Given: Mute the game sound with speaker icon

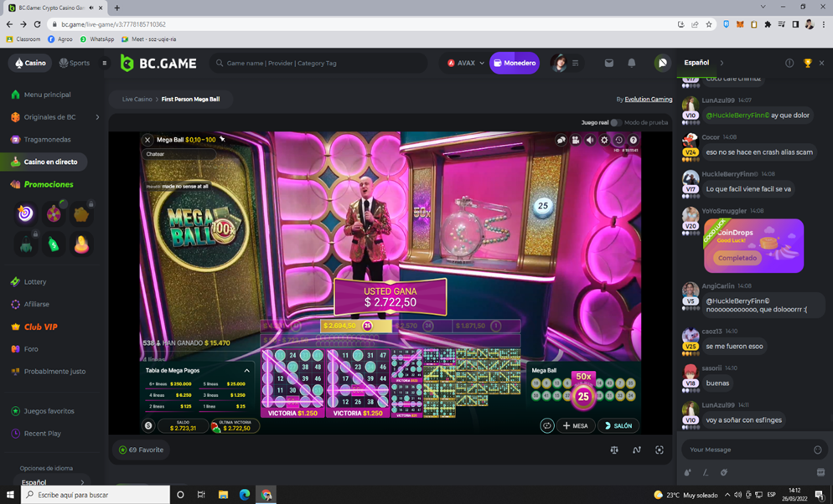Looking at the screenshot, I should 590,141.
